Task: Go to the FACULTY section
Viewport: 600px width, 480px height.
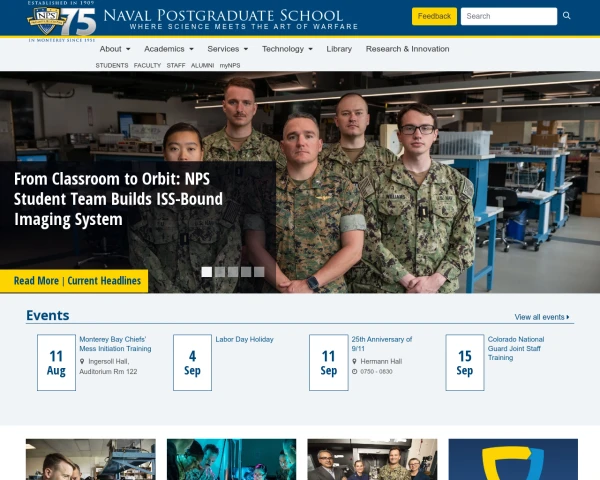Action: pyautogui.click(x=147, y=65)
